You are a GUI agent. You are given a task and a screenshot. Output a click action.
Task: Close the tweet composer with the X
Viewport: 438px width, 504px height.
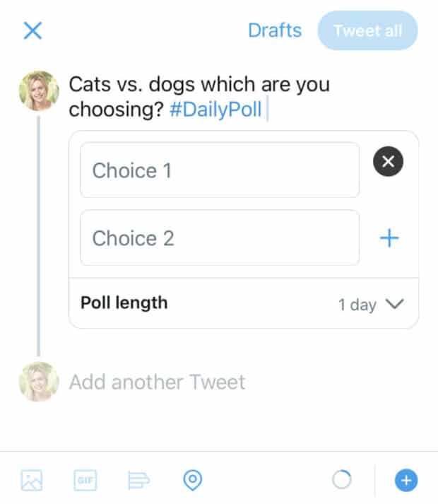pyautogui.click(x=32, y=30)
